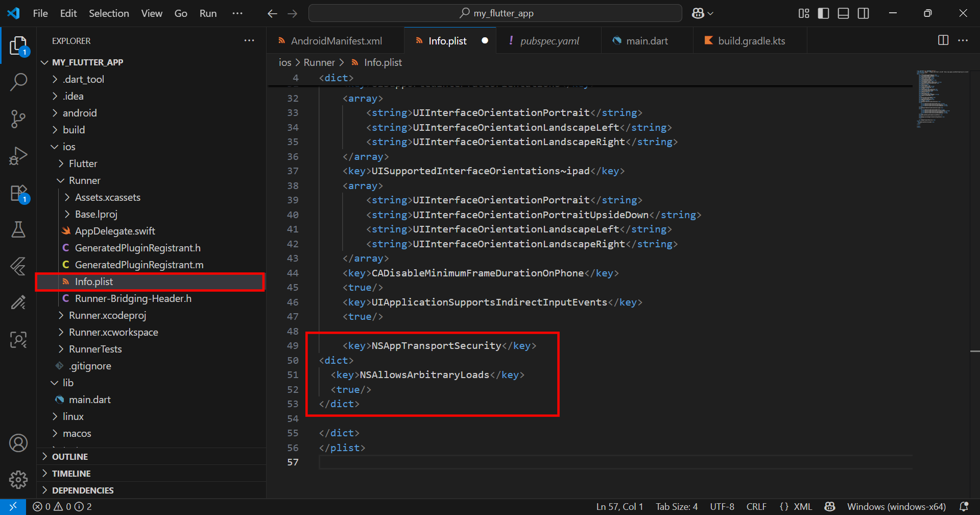Click the remote window status bar icon
The height and width of the screenshot is (515, 980).
pyautogui.click(x=13, y=507)
